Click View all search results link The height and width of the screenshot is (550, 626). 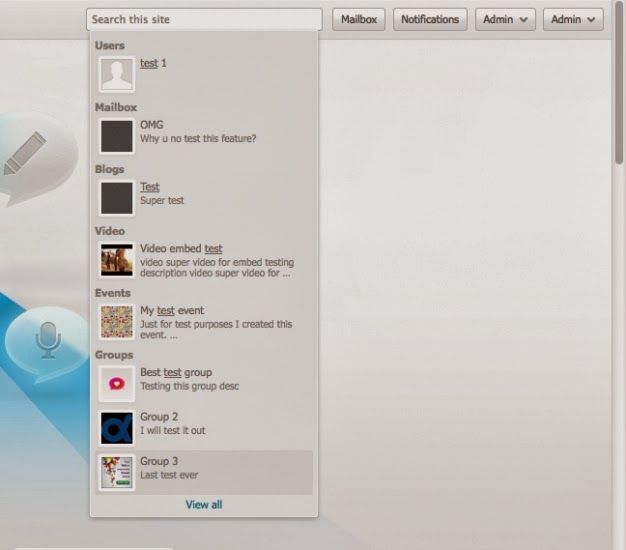[204, 505]
